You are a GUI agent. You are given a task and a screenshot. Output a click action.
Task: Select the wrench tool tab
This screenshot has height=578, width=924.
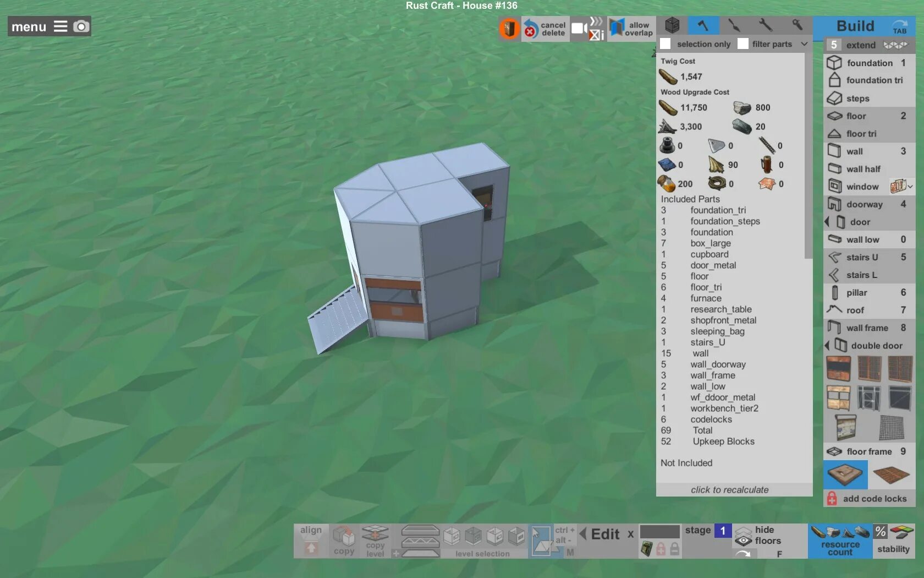[x=766, y=25]
